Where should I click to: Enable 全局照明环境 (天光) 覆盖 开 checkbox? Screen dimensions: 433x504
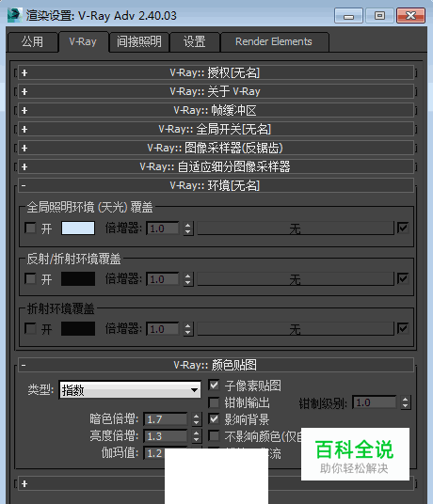(30, 228)
